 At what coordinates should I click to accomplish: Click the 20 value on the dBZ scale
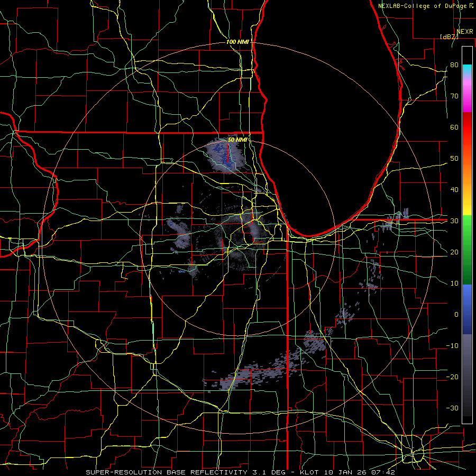[x=454, y=252]
